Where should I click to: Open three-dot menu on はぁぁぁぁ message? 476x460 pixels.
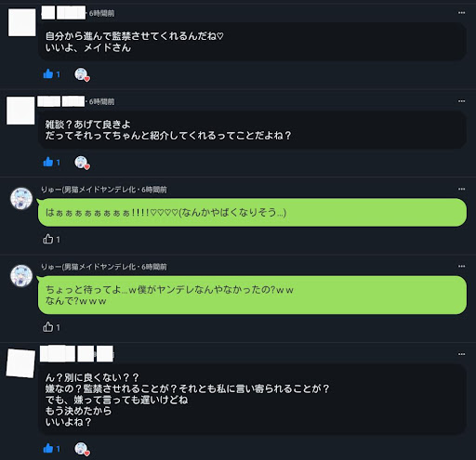[461, 189]
